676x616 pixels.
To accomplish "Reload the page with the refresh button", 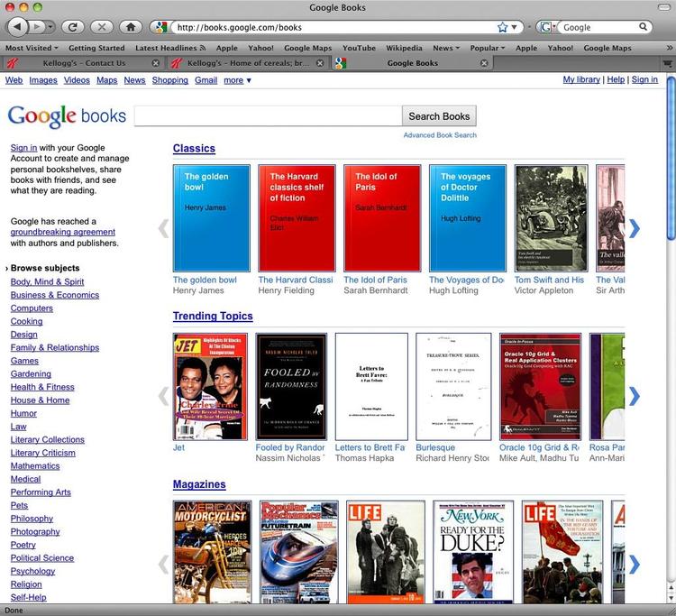I will coord(73,27).
